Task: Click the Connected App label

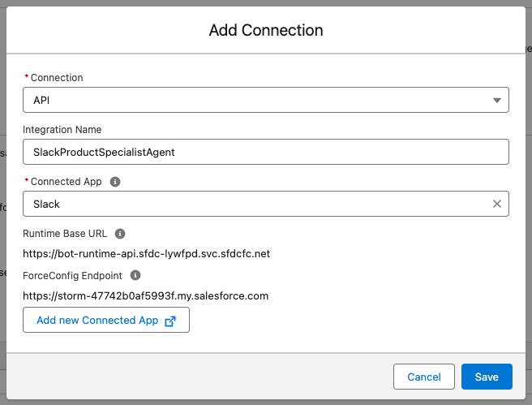Action: [x=66, y=182]
